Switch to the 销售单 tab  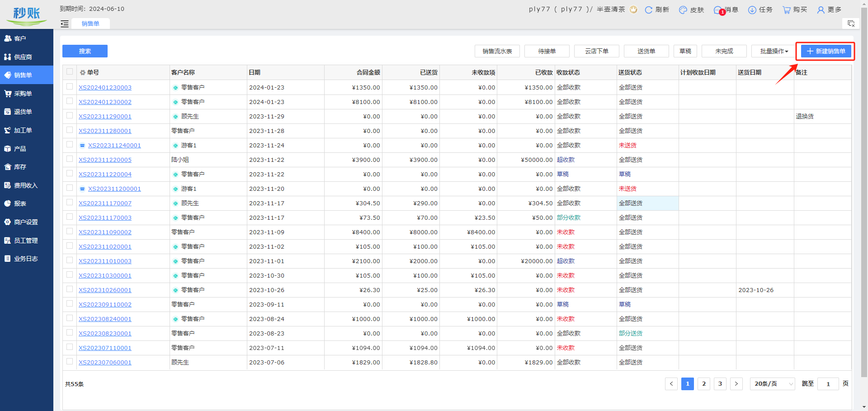click(x=90, y=24)
